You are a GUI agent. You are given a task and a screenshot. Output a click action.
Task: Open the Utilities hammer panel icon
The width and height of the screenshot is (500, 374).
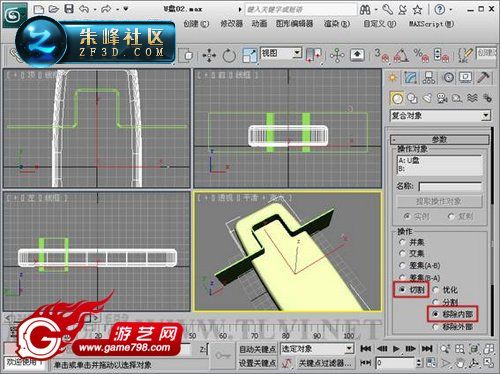(x=483, y=78)
